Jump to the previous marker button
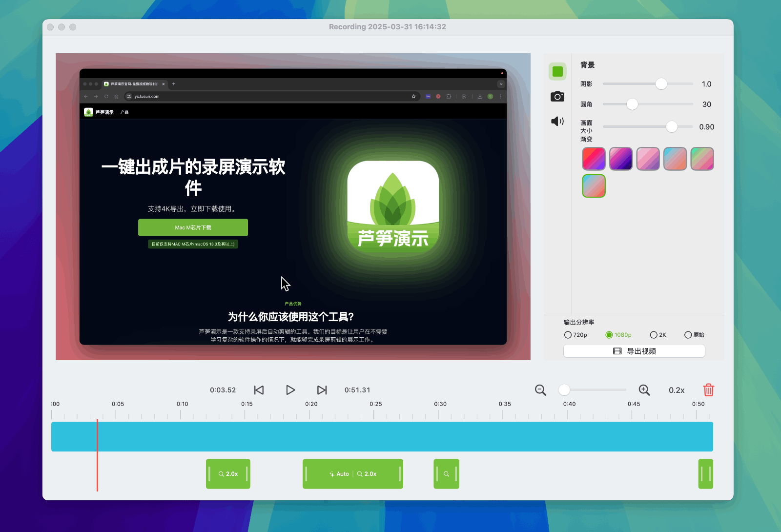The width and height of the screenshot is (781, 532). tap(259, 390)
